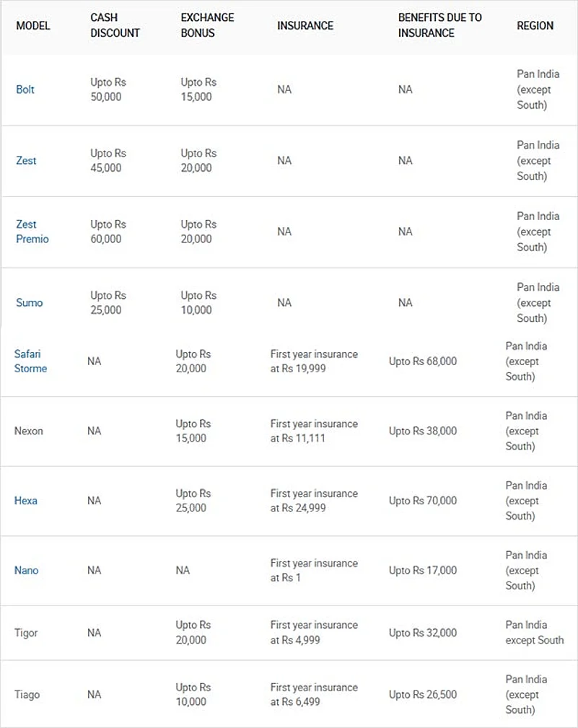This screenshot has width=578, height=728.
Task: Click the EXCHANGE BONUS column header
Action: 209,25
